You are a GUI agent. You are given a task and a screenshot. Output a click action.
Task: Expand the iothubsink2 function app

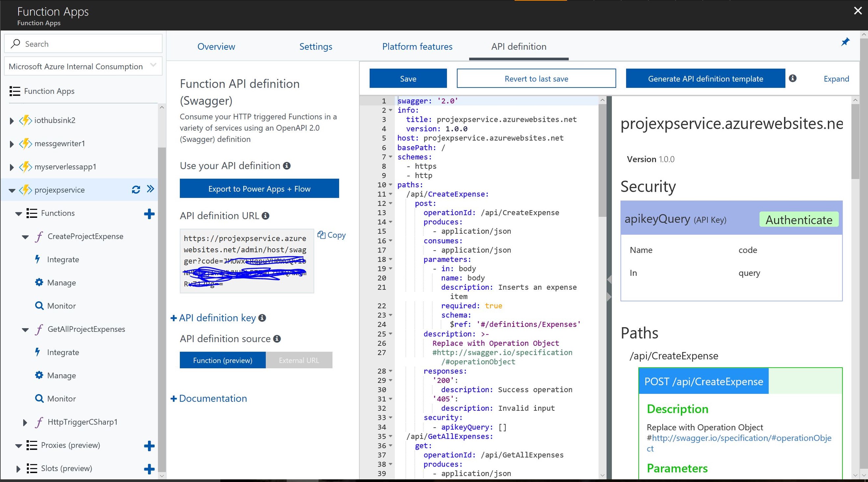click(12, 121)
